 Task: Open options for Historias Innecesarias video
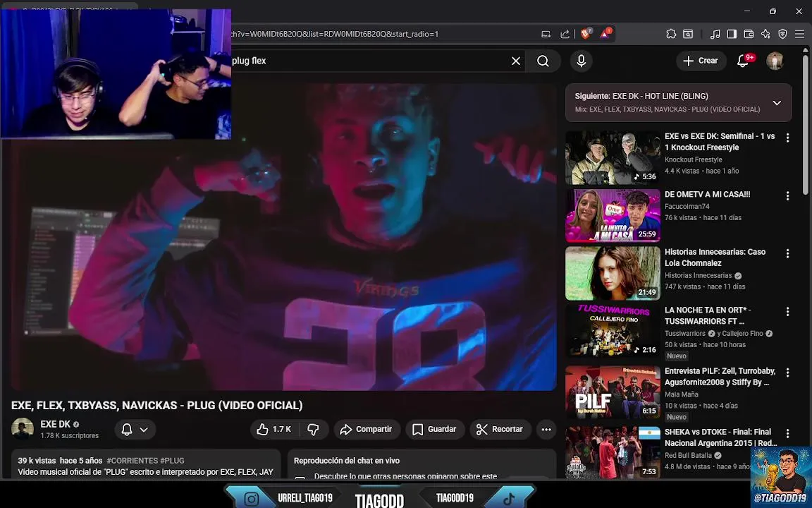[x=787, y=253]
